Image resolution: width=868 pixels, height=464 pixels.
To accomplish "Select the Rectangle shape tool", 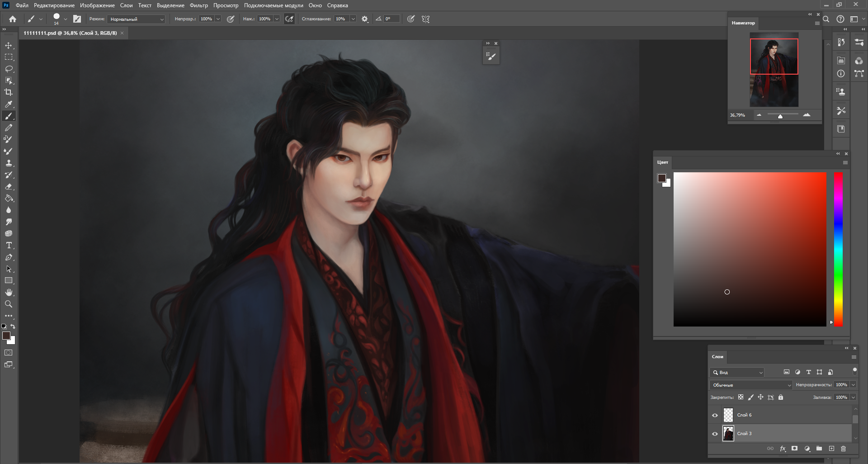I will coord(9,280).
